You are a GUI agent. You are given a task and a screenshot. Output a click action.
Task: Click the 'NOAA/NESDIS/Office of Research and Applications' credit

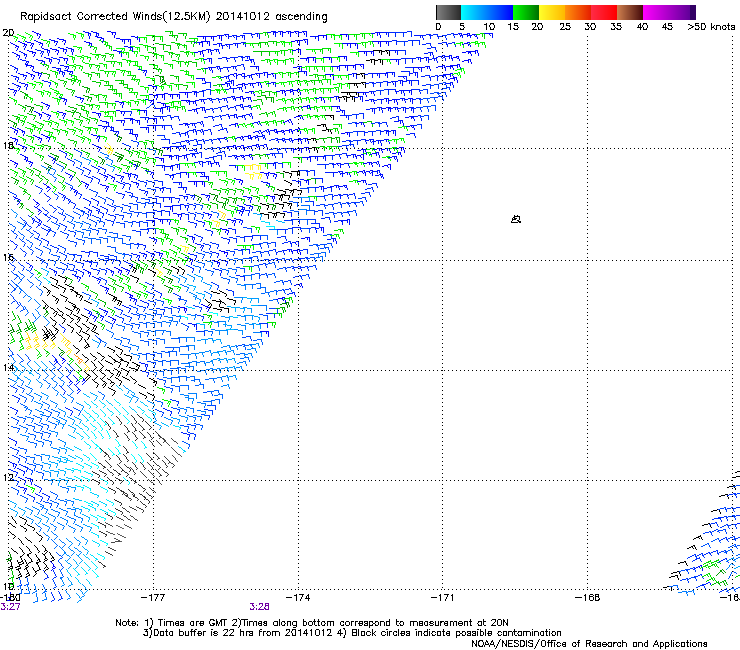point(589,644)
